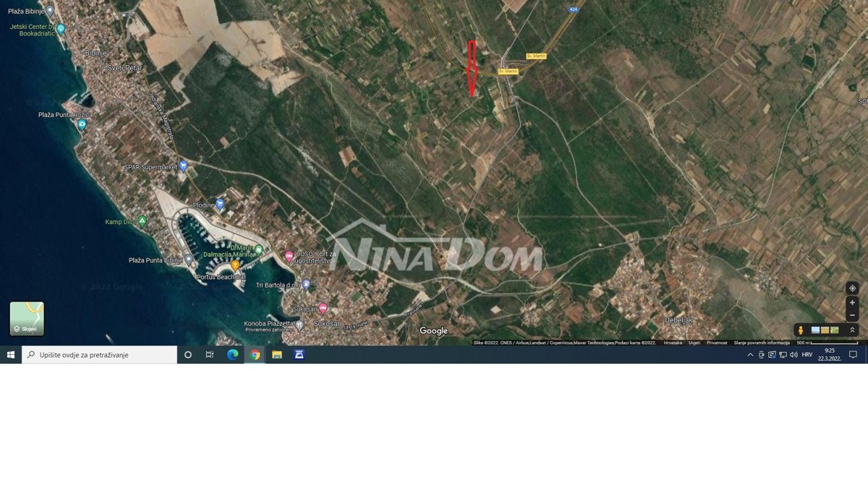Open Task View on the taskbar
The width and height of the screenshot is (868, 488).
210,355
